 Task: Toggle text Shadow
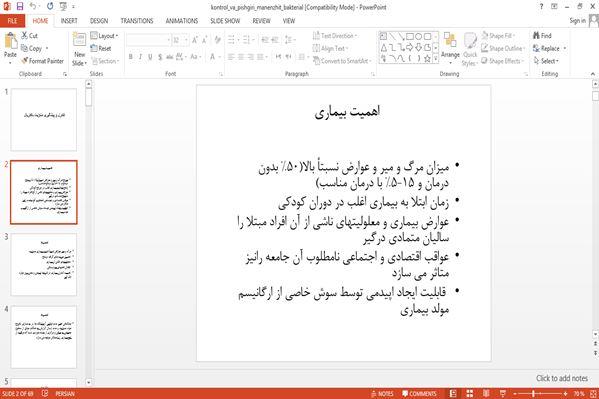[x=160, y=57]
